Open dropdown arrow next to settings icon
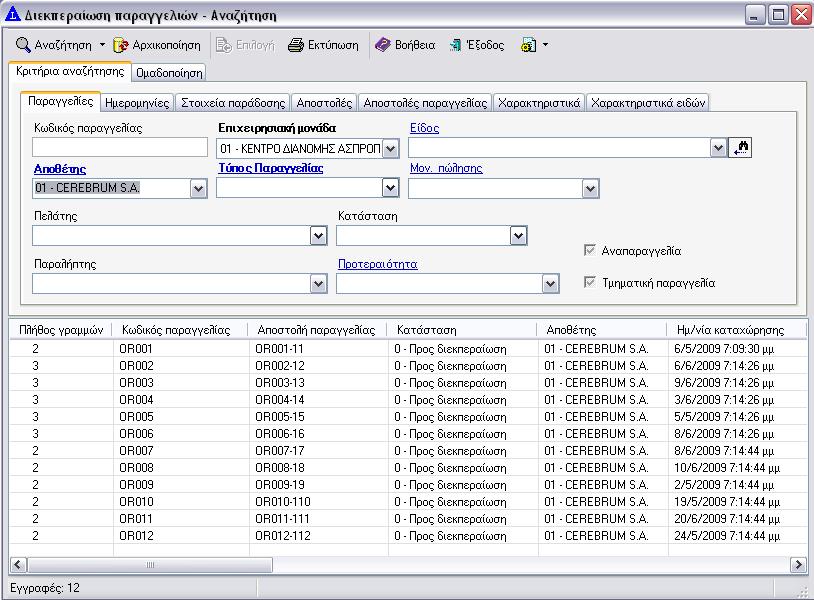This screenshot has width=814, height=600. point(545,45)
